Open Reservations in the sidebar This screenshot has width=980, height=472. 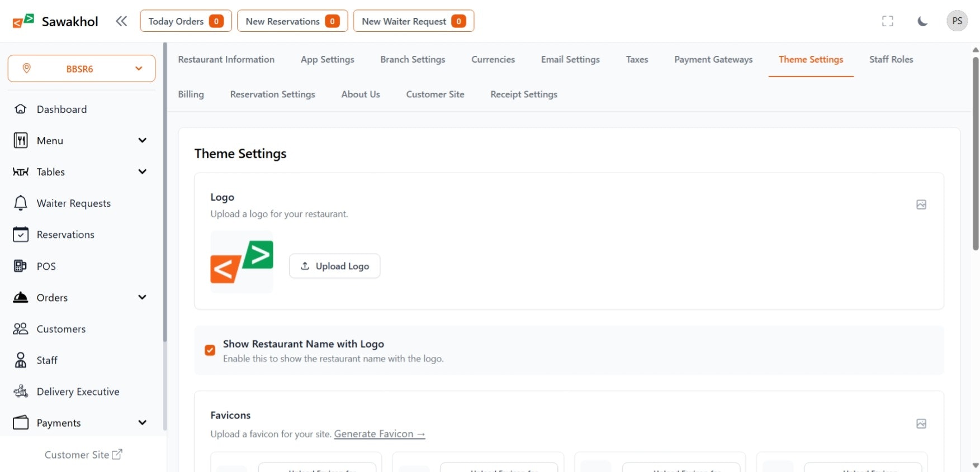[82, 235]
